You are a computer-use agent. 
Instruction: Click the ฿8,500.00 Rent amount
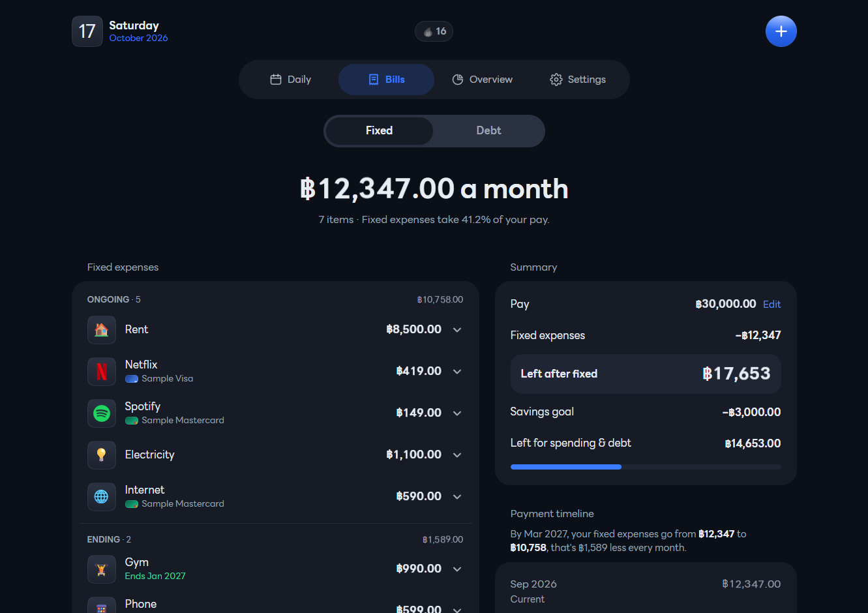click(414, 330)
